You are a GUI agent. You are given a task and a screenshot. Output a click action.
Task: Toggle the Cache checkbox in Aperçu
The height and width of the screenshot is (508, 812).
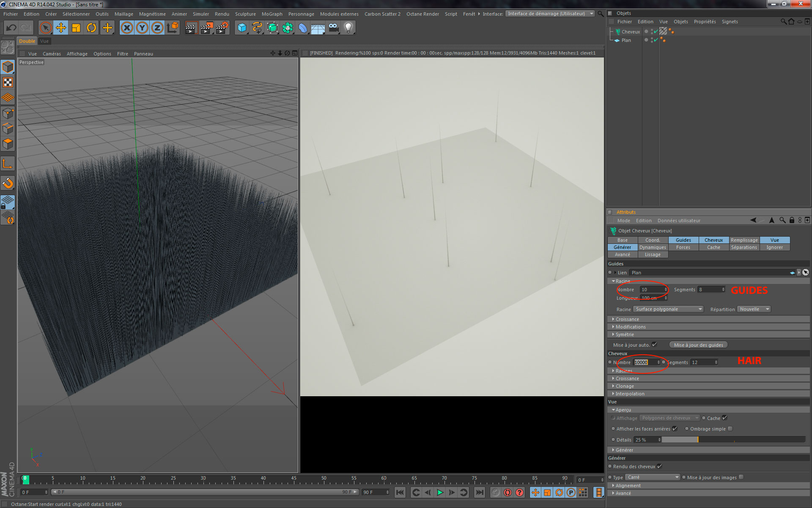pyautogui.click(x=724, y=418)
